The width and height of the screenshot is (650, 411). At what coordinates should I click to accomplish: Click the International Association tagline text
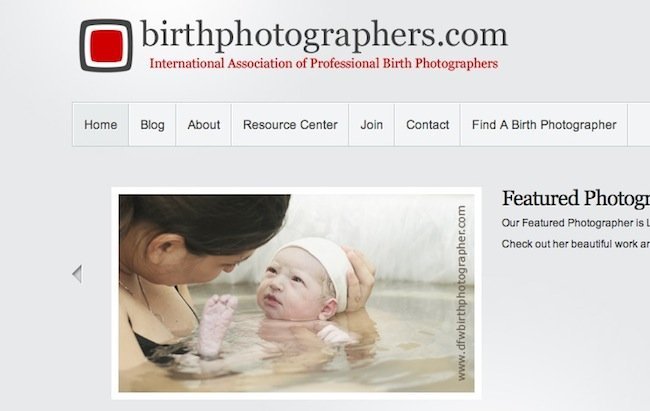click(x=324, y=63)
